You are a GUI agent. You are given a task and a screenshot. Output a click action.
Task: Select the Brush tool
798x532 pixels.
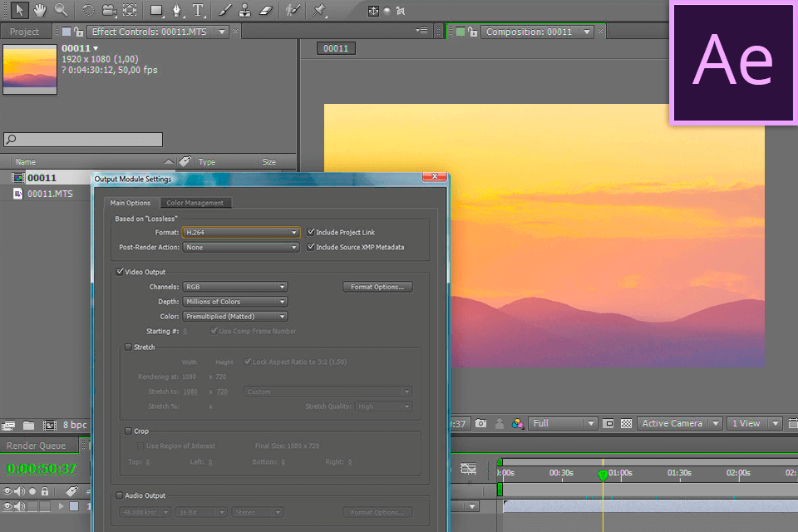click(x=224, y=10)
